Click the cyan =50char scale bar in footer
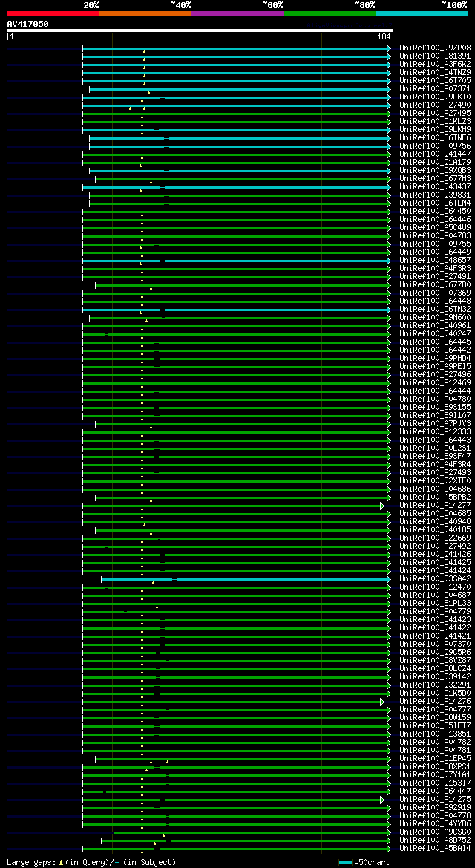475x868 pixels. click(x=345, y=862)
